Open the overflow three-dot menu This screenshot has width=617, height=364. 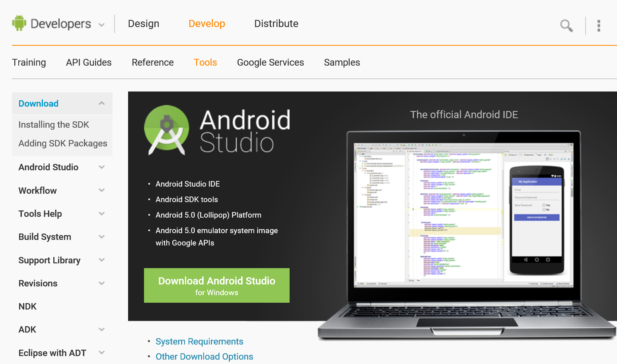pos(599,25)
